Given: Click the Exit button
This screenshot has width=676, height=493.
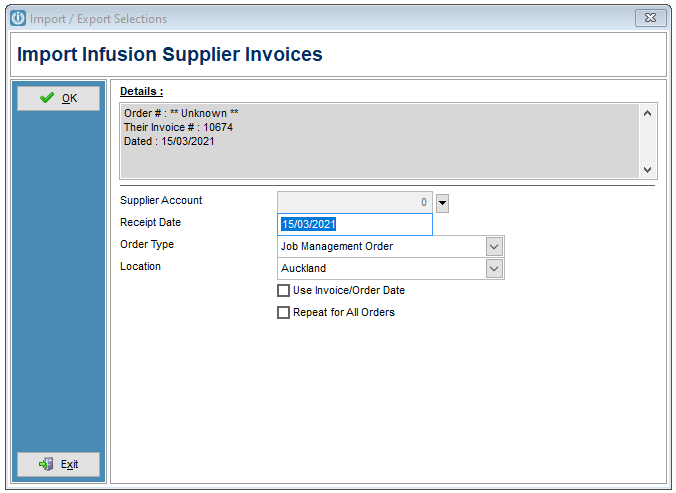Looking at the screenshot, I should point(58,464).
